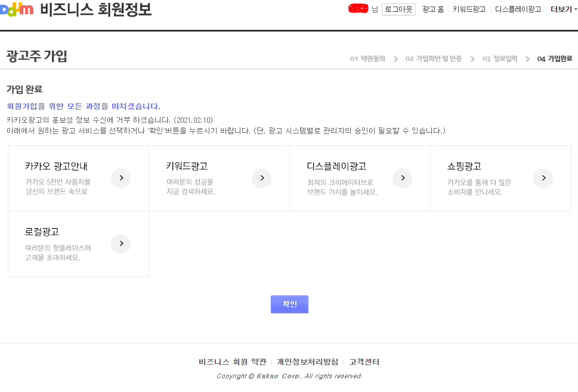Open 고객센터 footer link
This screenshot has height=392, width=578.
(364, 362)
